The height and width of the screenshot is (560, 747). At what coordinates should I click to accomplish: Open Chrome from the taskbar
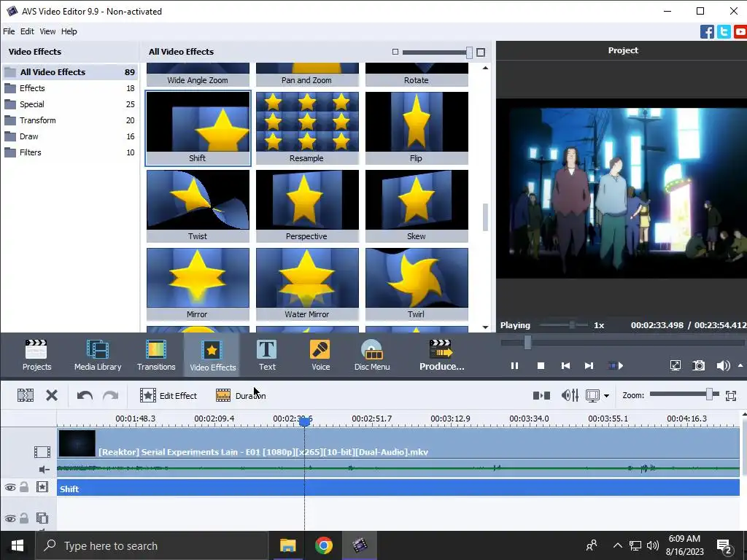pyautogui.click(x=323, y=545)
